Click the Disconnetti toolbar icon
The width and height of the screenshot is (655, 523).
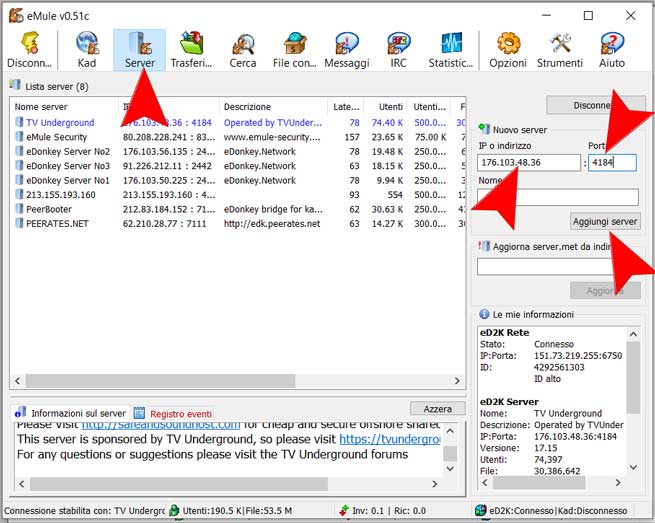[29, 43]
